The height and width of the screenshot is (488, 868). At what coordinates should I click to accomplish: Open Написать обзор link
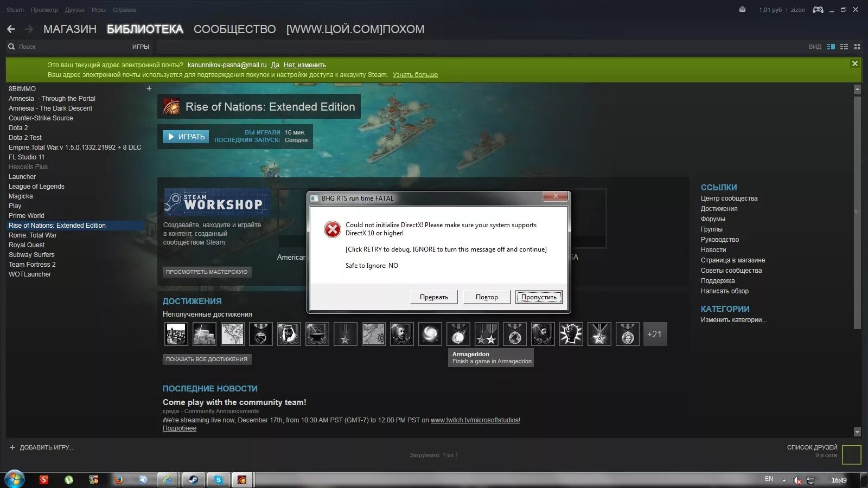pos(725,291)
